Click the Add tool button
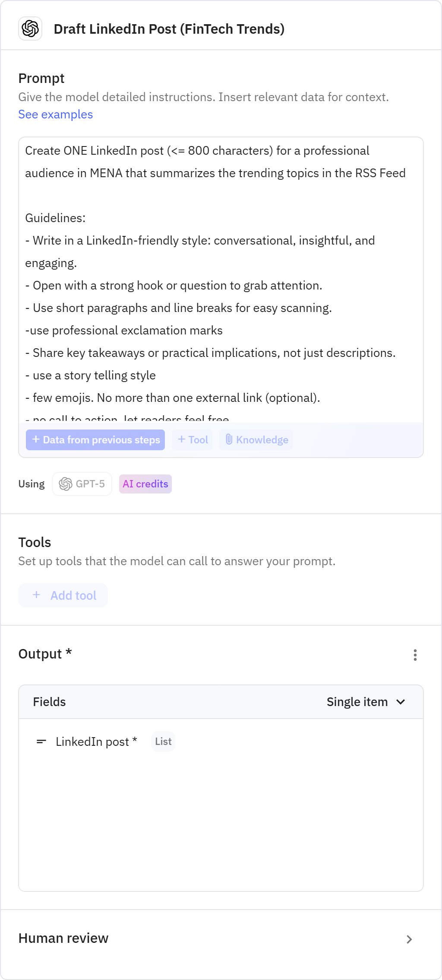Viewport: 442px width, 980px height. pyautogui.click(x=63, y=595)
